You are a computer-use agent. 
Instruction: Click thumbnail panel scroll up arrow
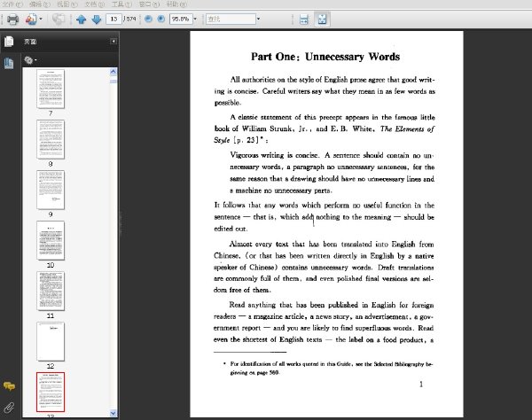pos(113,72)
